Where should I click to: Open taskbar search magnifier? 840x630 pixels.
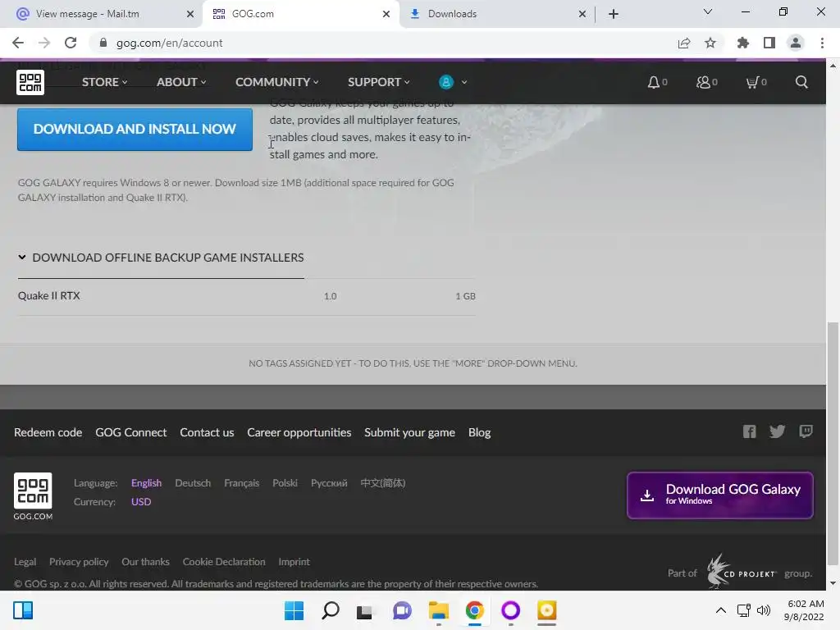click(330, 610)
